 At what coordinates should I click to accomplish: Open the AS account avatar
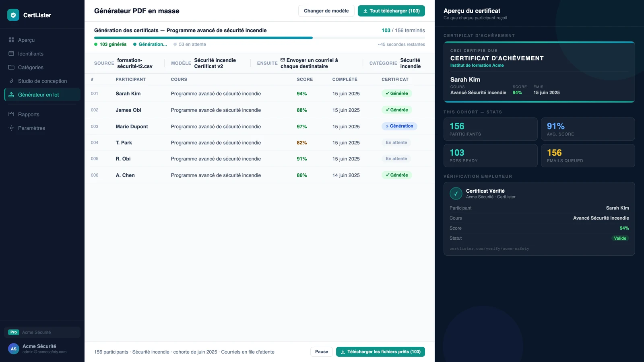tap(14, 349)
